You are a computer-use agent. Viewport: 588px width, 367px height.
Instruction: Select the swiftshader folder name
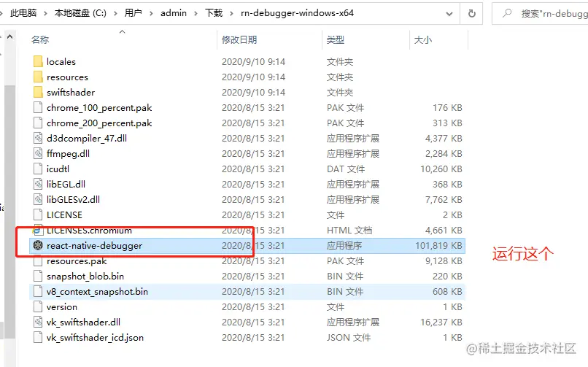[x=71, y=92]
